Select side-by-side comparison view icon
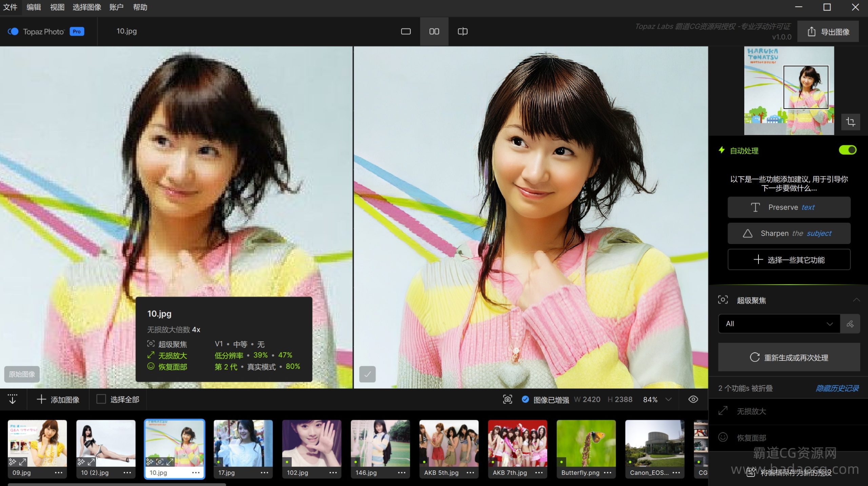Screen dimensions: 868x486 coord(434,32)
